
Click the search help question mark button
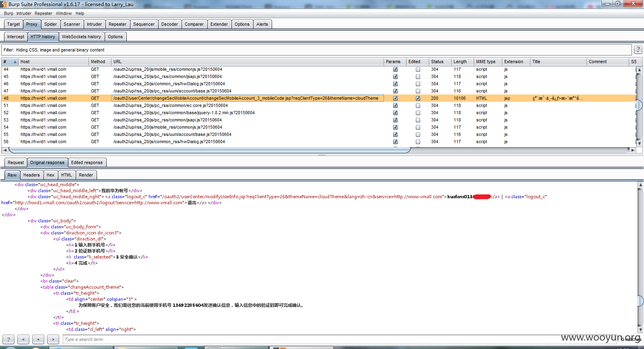(8, 339)
